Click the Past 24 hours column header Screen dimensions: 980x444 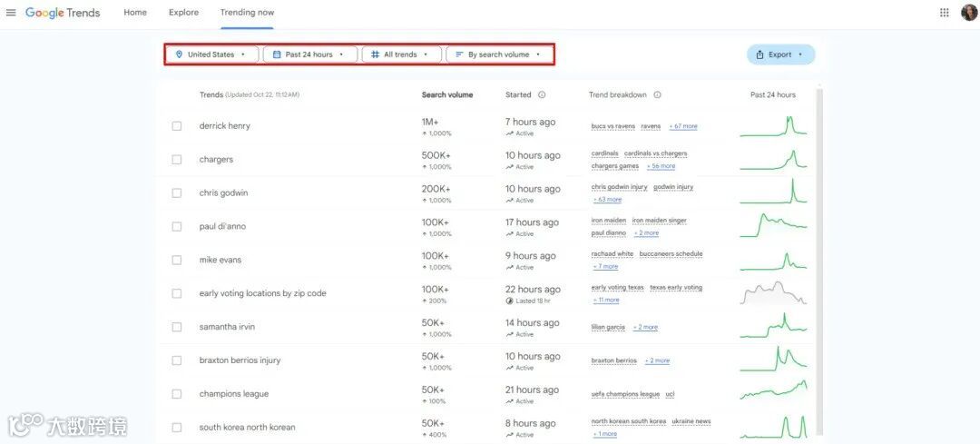pyautogui.click(x=773, y=95)
